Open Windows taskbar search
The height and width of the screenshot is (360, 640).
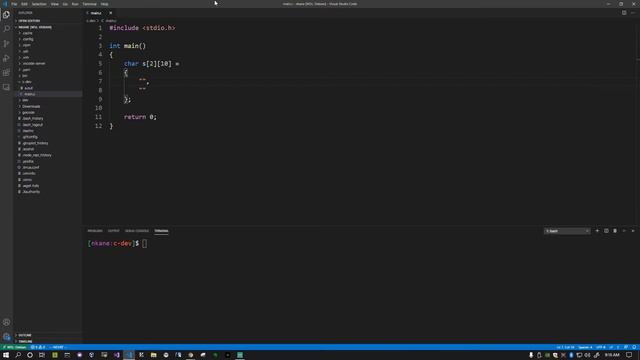pos(18,355)
